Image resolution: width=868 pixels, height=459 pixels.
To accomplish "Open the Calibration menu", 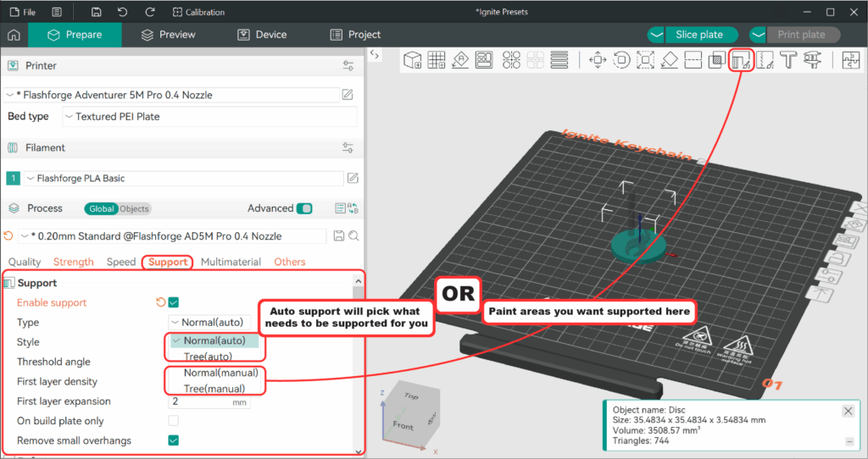I will [198, 12].
